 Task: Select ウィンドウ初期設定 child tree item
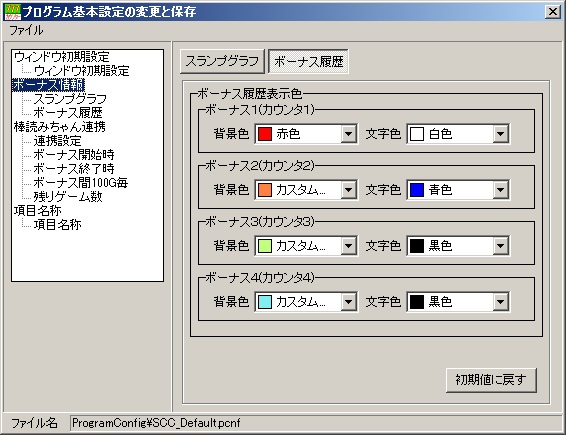click(x=82, y=71)
